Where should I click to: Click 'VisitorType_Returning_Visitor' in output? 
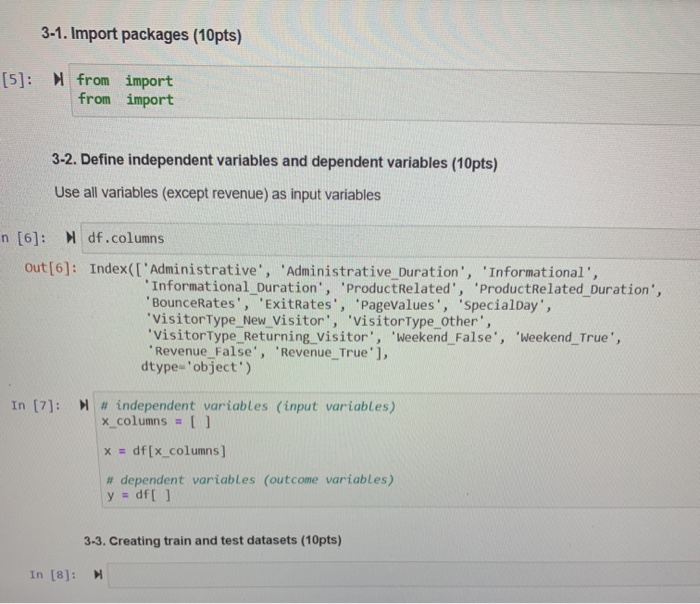click(262, 335)
